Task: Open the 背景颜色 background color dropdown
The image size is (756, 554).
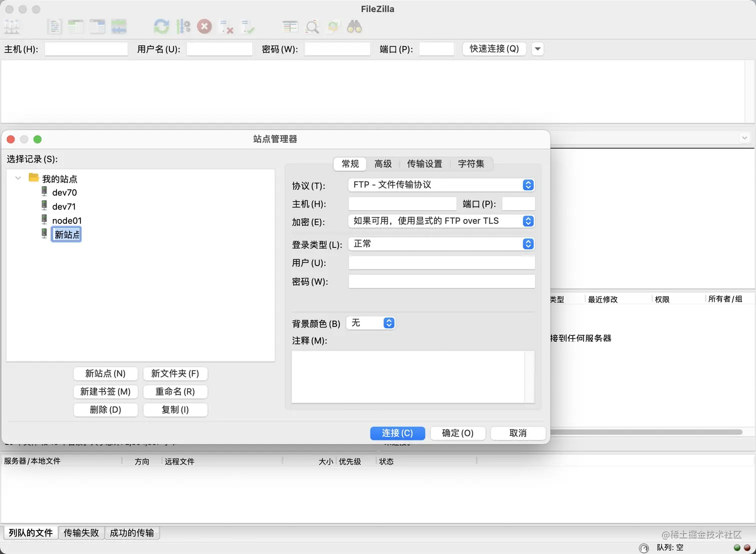Action: pos(370,323)
